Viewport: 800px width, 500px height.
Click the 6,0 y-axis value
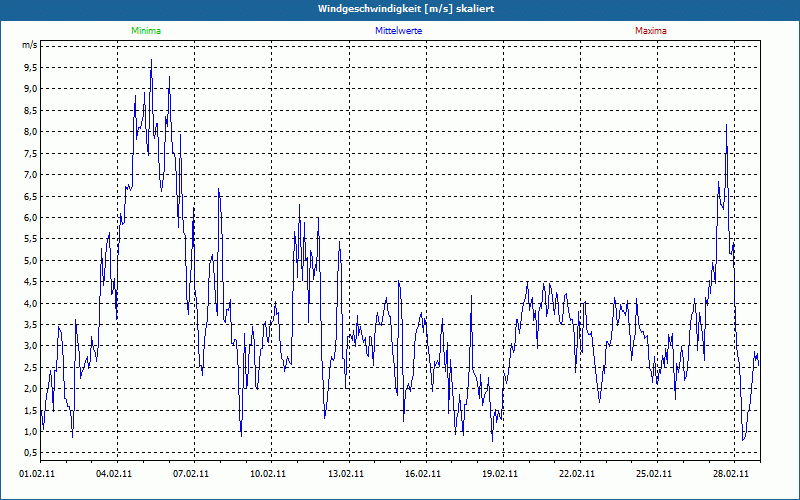(31, 217)
